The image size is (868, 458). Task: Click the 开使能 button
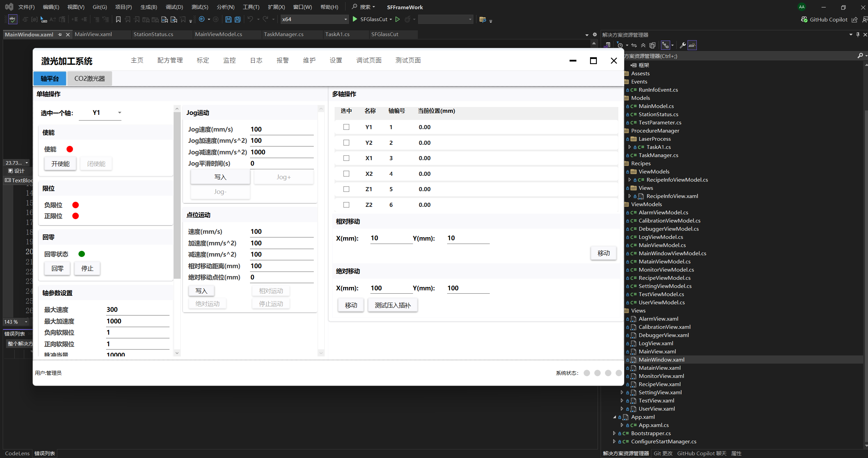coord(60,164)
